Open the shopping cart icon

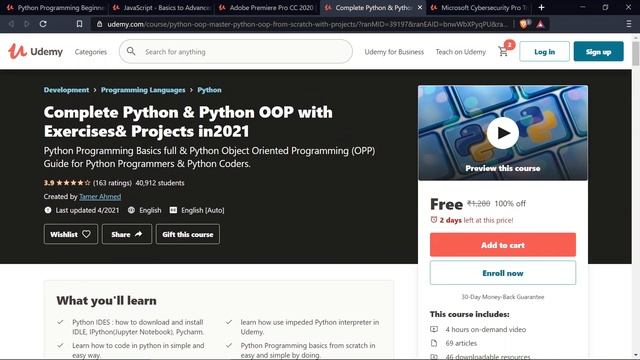[x=503, y=52]
